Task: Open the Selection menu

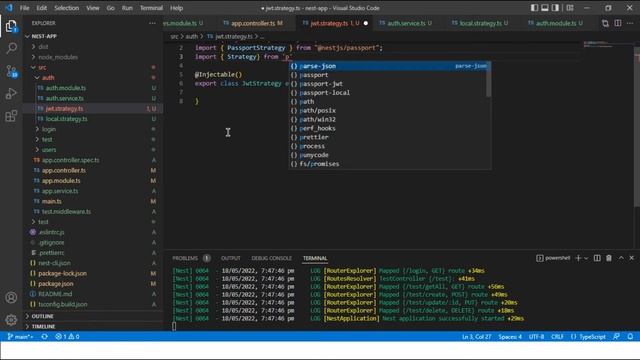Action: [67, 8]
